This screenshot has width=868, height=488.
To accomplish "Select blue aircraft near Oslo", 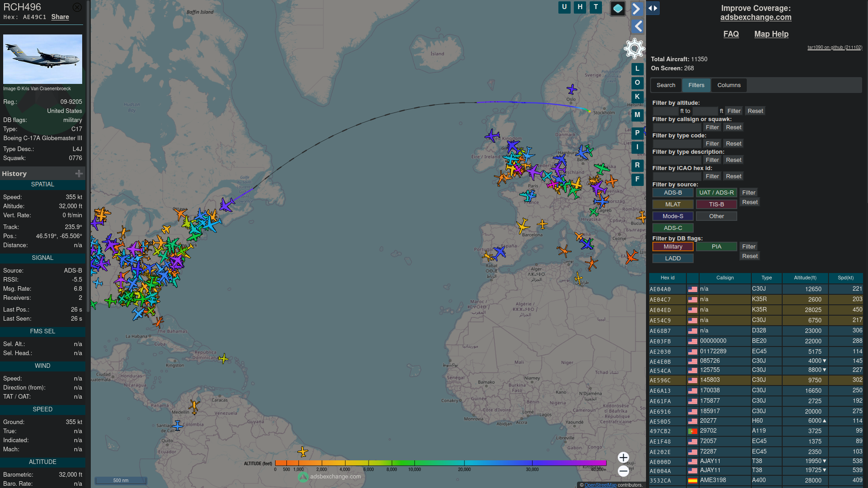I will pos(572,89).
